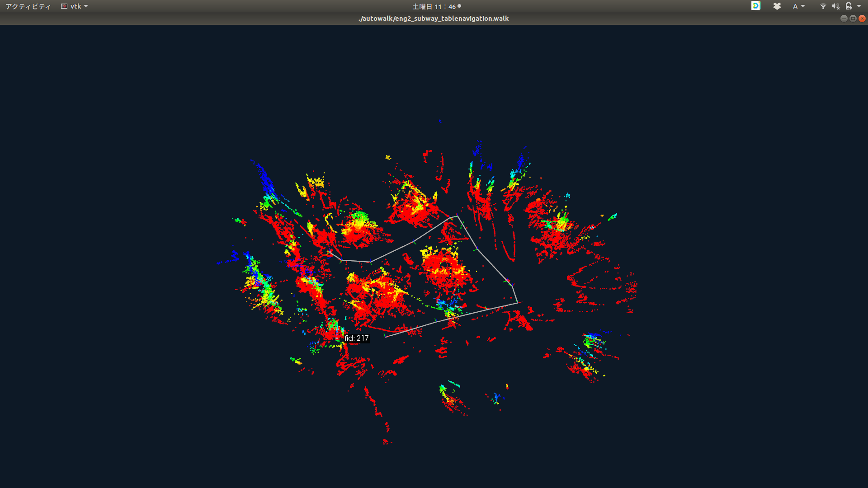Click the 'fid: 217' fiducial label
The image size is (868, 488).
tap(357, 338)
